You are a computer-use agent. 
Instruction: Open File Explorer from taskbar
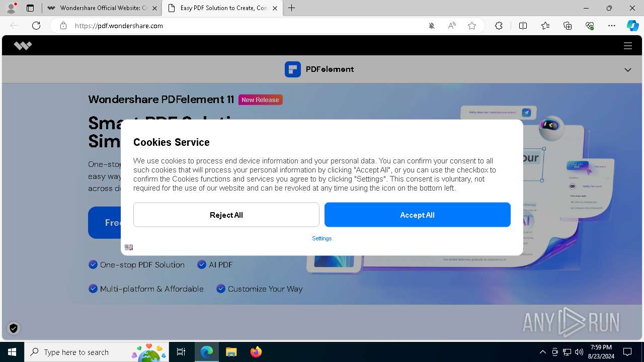click(x=231, y=352)
